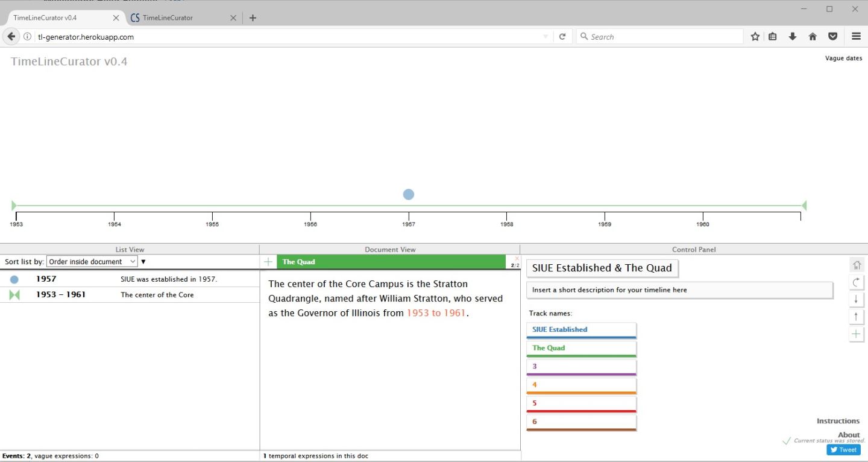The width and height of the screenshot is (868, 462).
Task: Toggle the Vague dates option
Action: 843,59
